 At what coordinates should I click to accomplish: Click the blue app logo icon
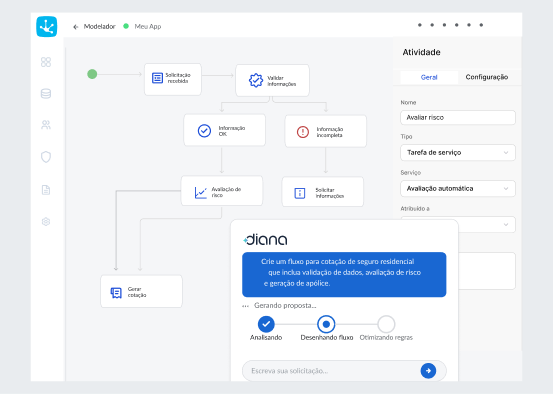pos(47,26)
